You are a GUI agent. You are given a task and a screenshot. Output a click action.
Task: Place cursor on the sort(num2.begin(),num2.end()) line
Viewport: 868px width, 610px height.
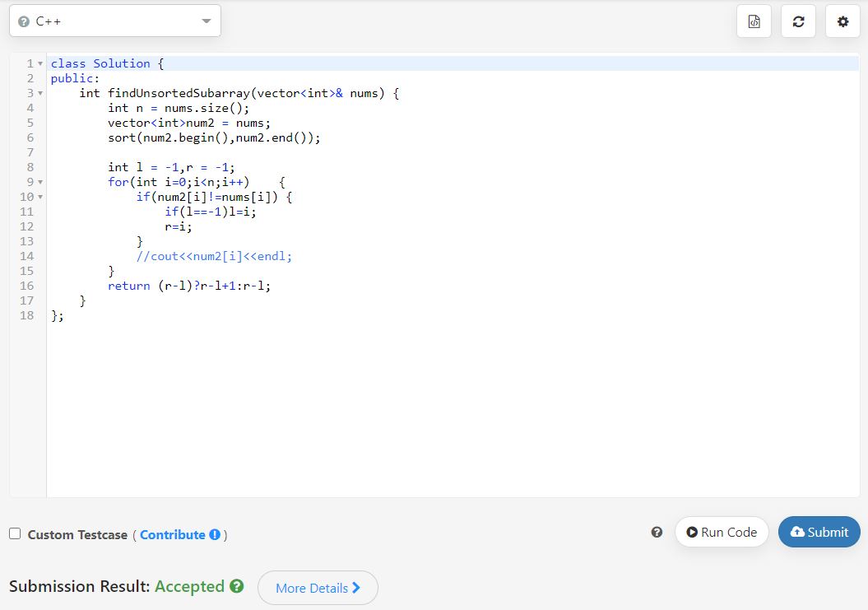point(214,138)
